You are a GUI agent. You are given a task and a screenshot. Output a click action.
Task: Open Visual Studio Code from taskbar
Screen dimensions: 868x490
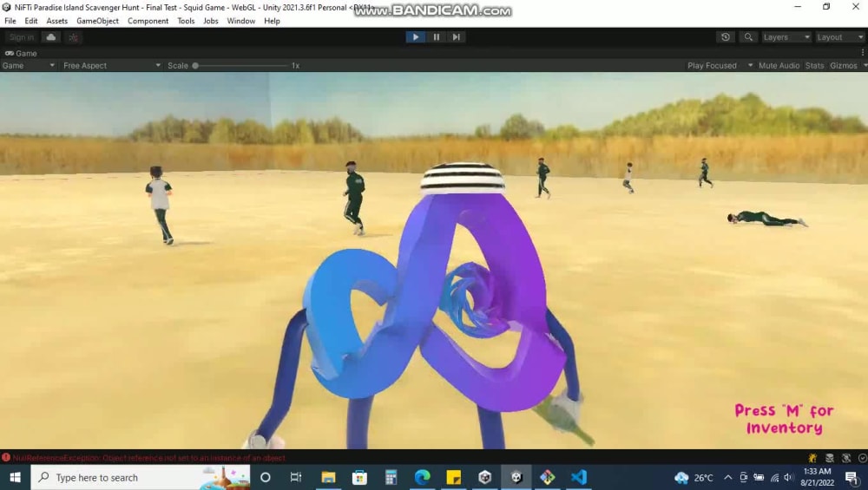(x=578, y=477)
